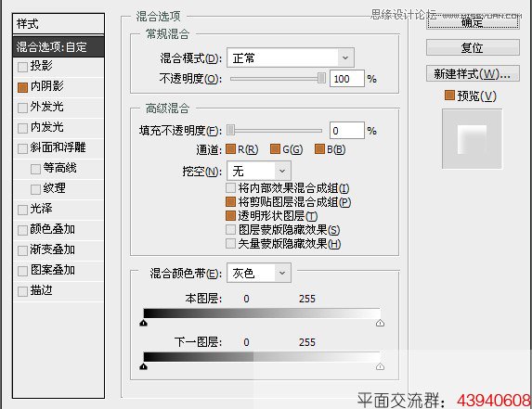Image resolution: width=532 pixels, height=409 pixels.
Task: Toggle the B(B) channel checkbox
Action: 319,148
